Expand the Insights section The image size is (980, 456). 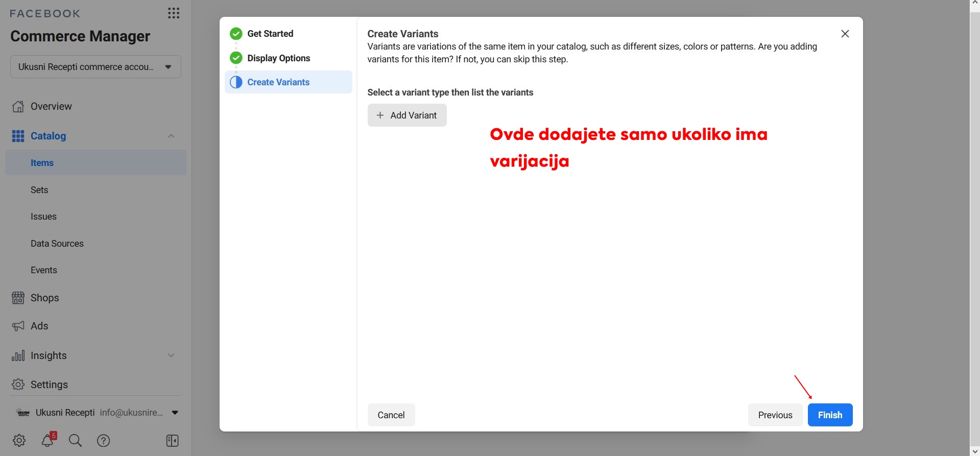(x=171, y=355)
